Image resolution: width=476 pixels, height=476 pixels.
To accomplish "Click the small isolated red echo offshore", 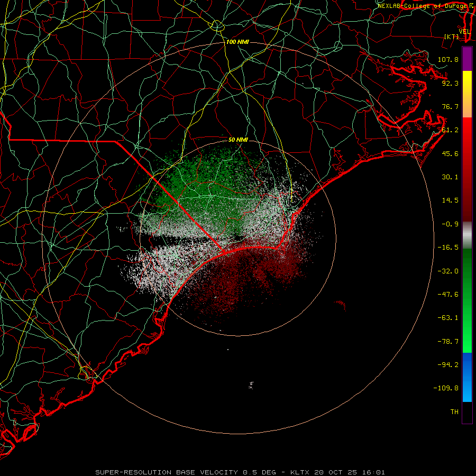I will point(340,304).
